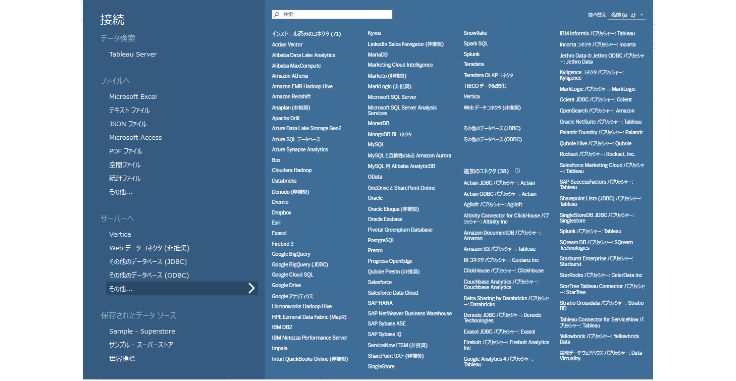736x381 pixels.
Task: Connect to Vertica in the server sidebar
Action: coord(120,235)
